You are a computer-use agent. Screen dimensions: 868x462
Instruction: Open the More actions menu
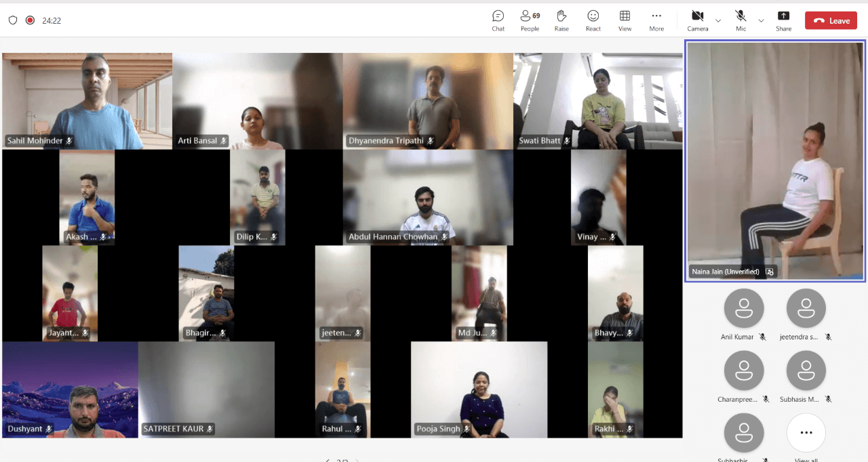tap(656, 20)
